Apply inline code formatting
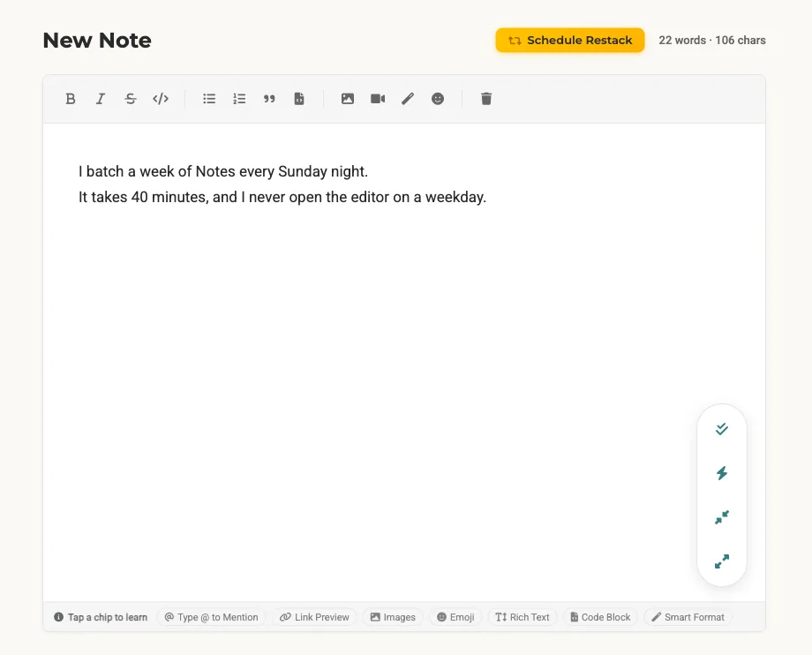This screenshot has height=655, width=812. [161, 99]
